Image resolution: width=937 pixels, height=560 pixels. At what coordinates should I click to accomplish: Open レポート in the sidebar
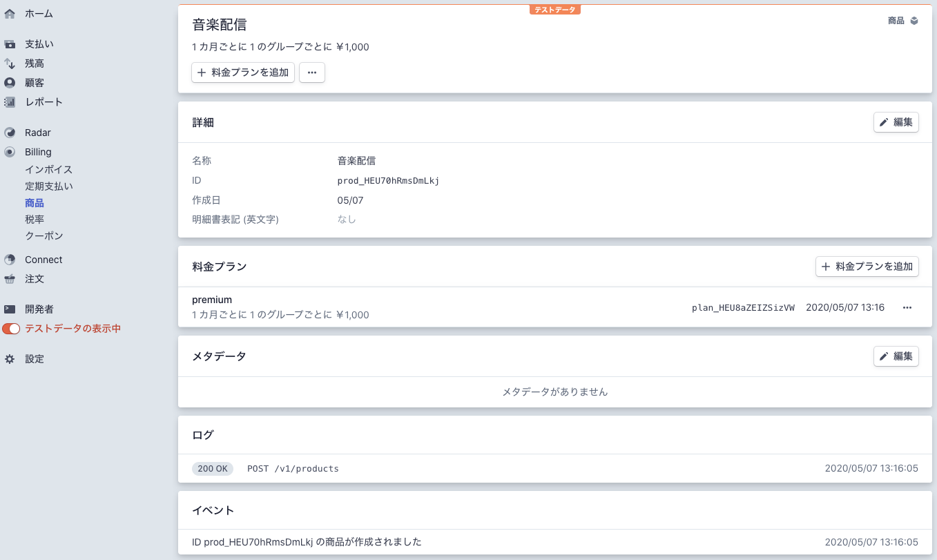coord(44,102)
